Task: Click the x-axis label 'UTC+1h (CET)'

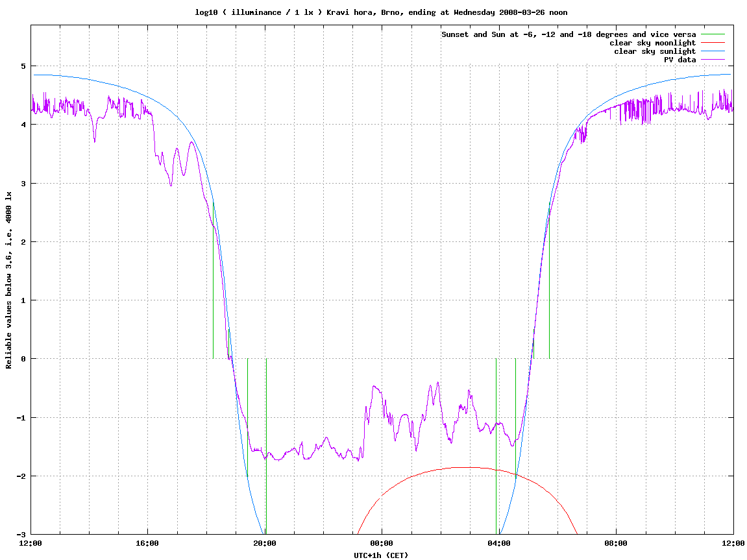Action: [x=381, y=555]
